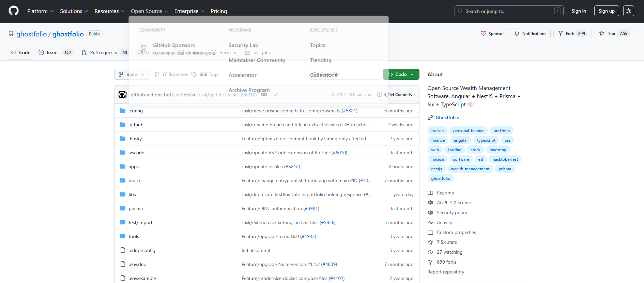The width and height of the screenshot is (644, 283).
Task: Open the .husky folder icon
Action: pyautogui.click(x=123, y=139)
